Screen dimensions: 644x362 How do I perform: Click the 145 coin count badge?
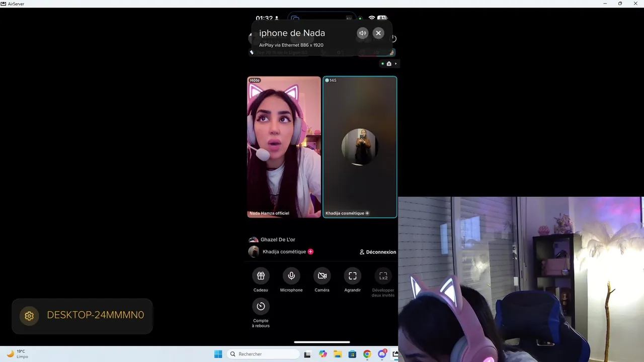[x=331, y=80]
